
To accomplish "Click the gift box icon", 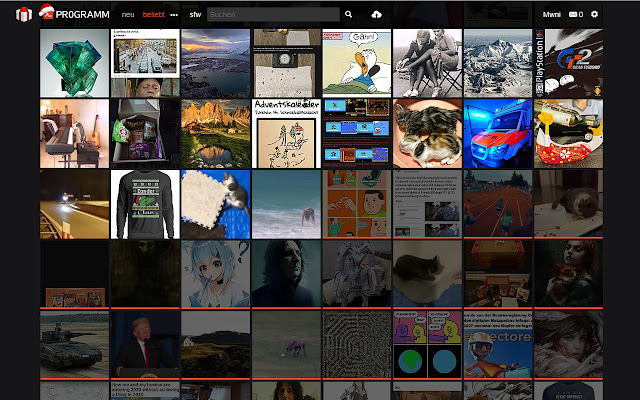I will coord(24,15).
